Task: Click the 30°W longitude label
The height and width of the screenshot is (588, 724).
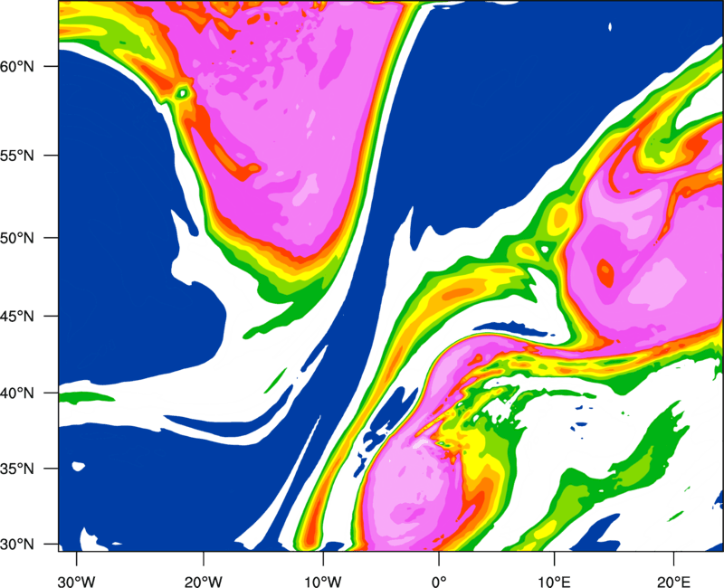Action: pyautogui.click(x=77, y=582)
